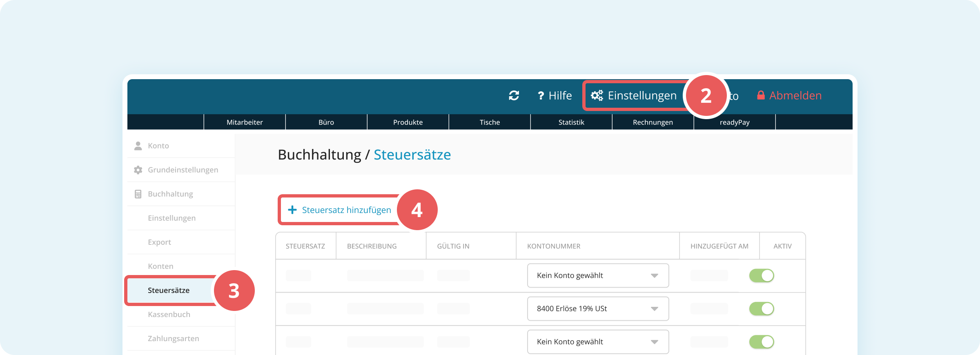This screenshot has height=355, width=980.
Task: Click the question mark Hilfe icon
Action: point(541,95)
